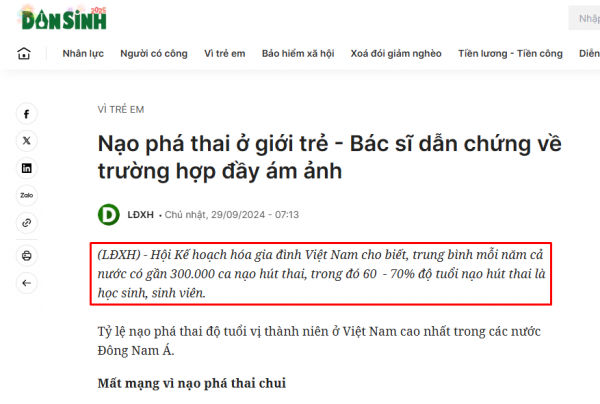Share article via Zalo

click(26, 195)
